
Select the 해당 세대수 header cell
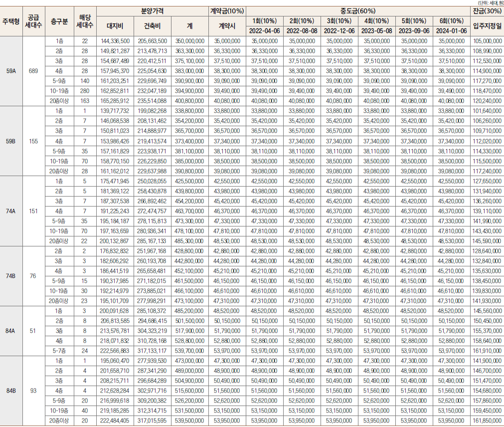click(85, 21)
